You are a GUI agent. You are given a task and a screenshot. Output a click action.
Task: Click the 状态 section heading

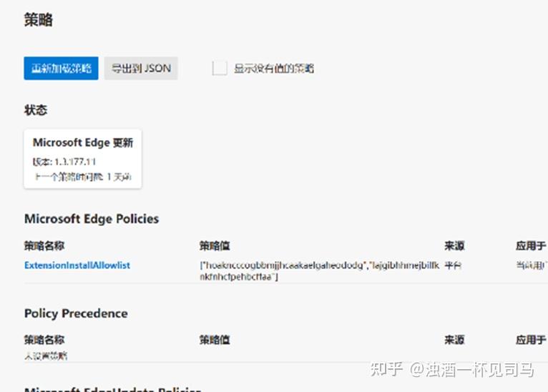36,110
